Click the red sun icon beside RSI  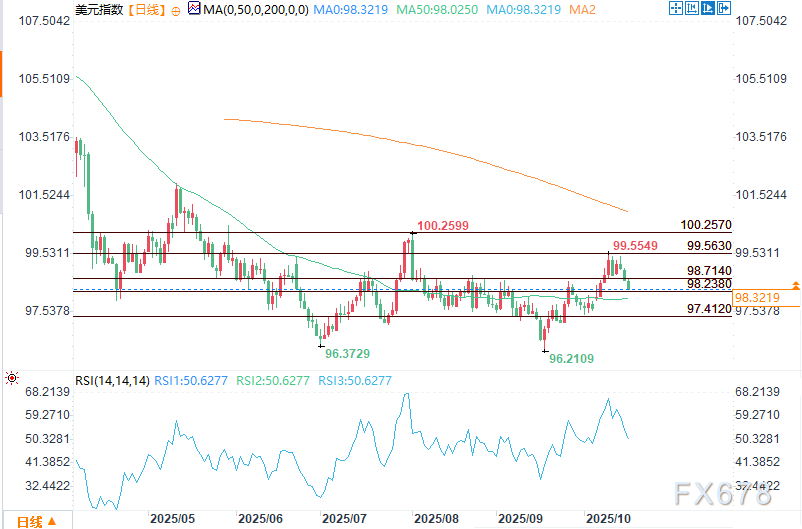(x=11, y=379)
